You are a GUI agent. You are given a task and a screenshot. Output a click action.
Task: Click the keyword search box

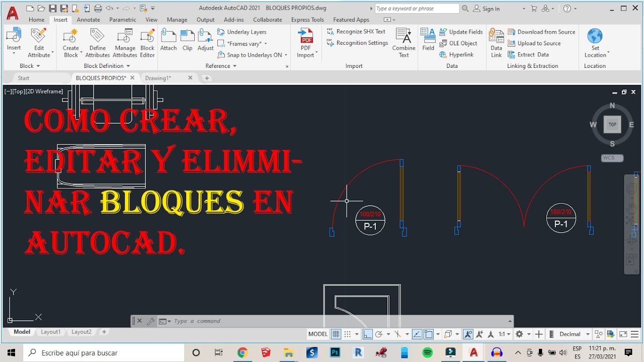pyautogui.click(x=417, y=9)
